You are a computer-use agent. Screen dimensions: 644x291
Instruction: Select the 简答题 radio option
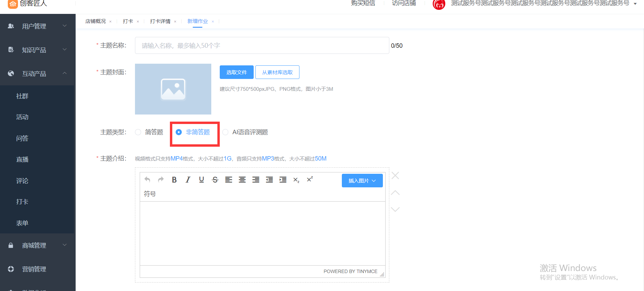click(138, 132)
